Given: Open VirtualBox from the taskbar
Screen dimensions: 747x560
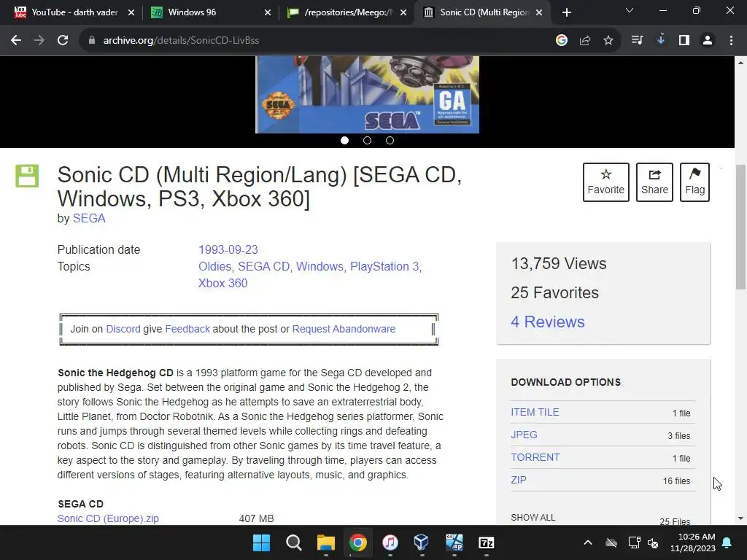Looking at the screenshot, I should [x=422, y=542].
